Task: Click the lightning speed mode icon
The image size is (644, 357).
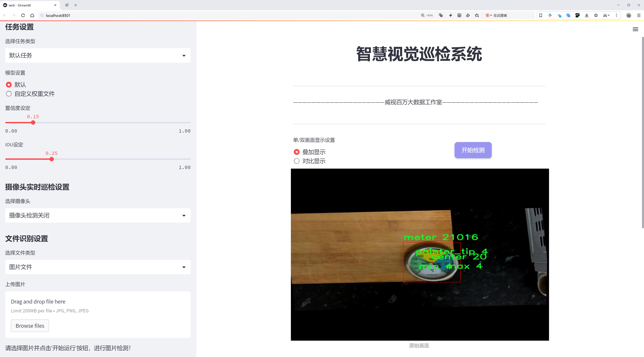Action: [450, 15]
